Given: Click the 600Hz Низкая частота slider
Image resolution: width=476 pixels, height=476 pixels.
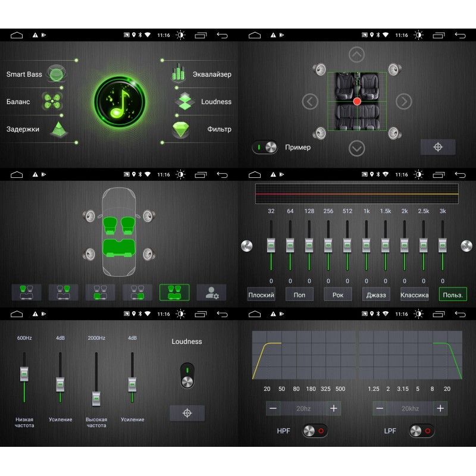Looking at the screenshot, I should click(x=24, y=375).
